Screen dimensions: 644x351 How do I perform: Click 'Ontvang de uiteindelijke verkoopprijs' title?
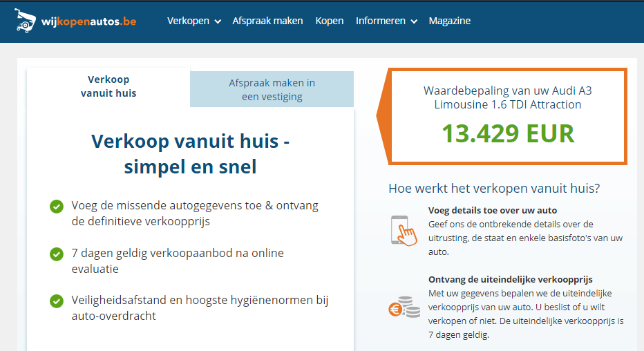click(x=511, y=280)
